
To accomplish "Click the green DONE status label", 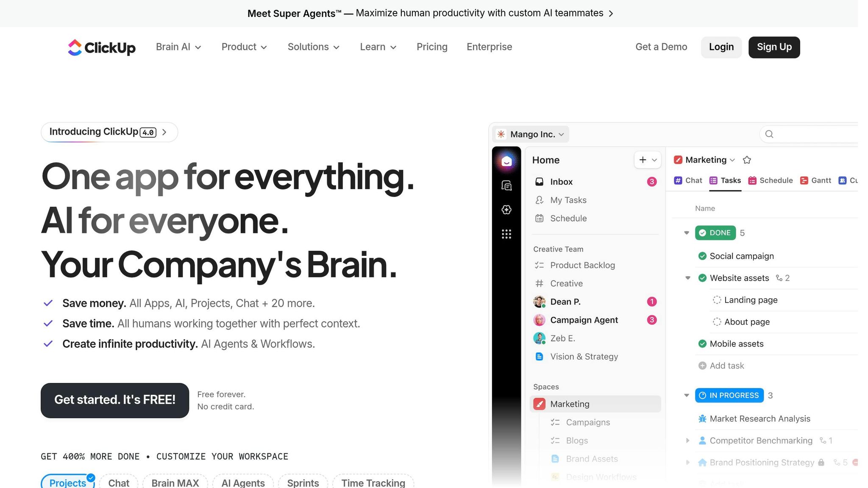I will 715,233.
